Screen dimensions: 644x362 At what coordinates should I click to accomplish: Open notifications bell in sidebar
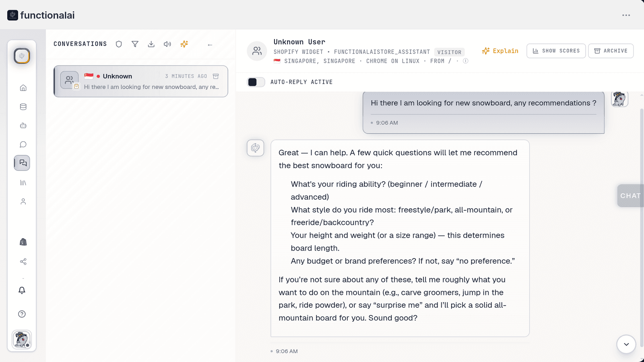(22, 290)
